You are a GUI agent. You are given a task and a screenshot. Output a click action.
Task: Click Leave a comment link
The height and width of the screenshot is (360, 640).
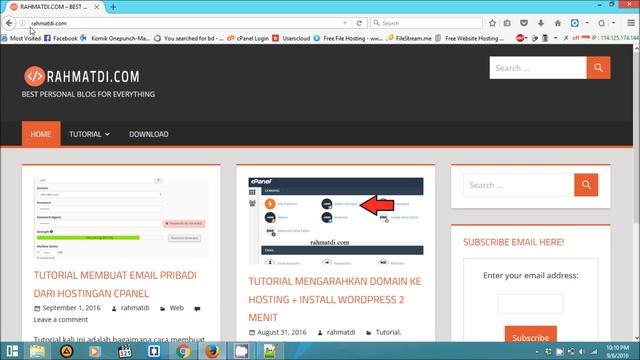pyautogui.click(x=61, y=320)
